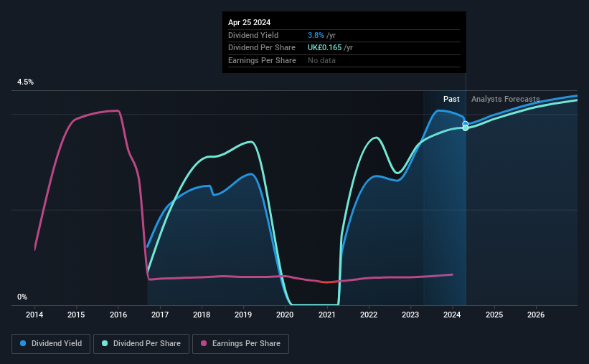589x364 pixels.
Task: Click the 'UK£0.165' dividend per share value
Action: pyautogui.click(x=324, y=48)
